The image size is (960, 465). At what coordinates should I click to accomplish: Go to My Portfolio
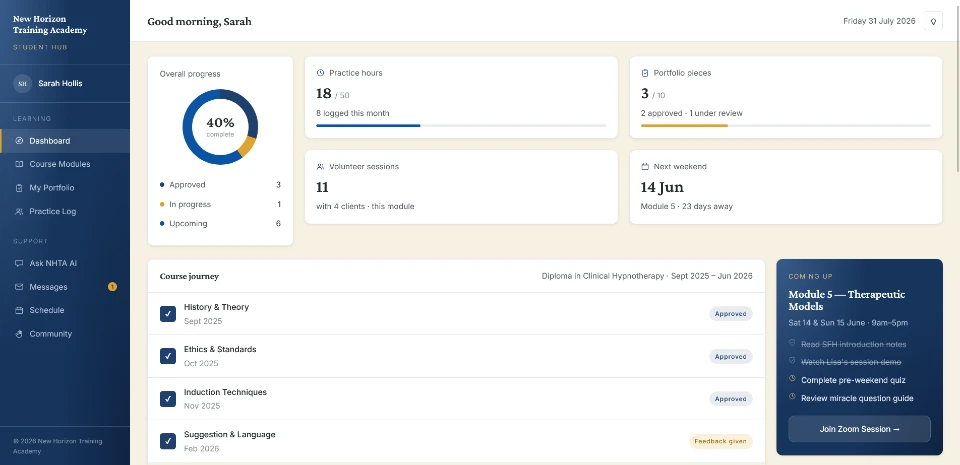click(65, 188)
